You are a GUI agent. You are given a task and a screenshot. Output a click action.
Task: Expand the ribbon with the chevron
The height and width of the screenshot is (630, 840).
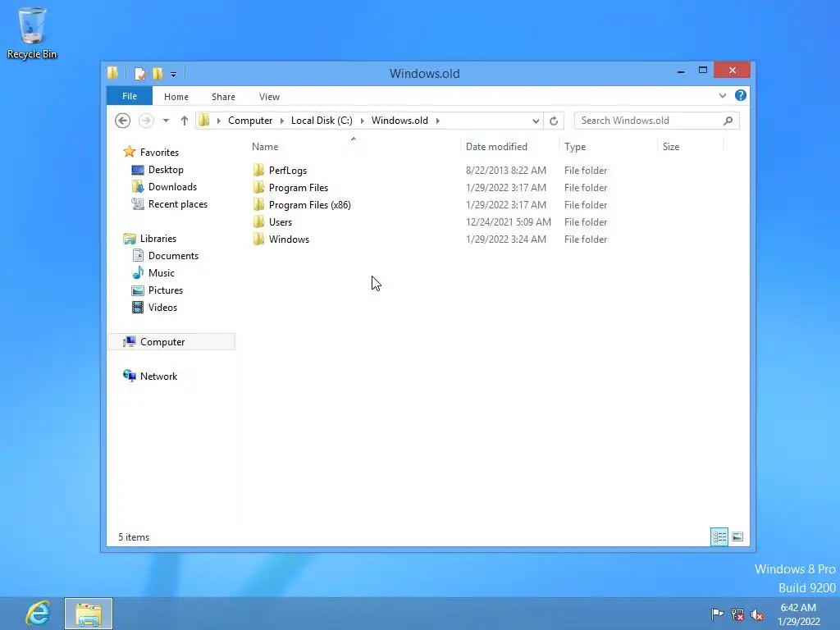point(723,95)
